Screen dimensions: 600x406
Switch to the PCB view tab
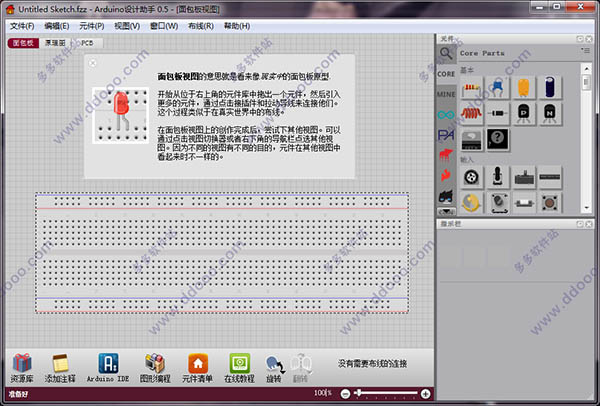point(87,43)
